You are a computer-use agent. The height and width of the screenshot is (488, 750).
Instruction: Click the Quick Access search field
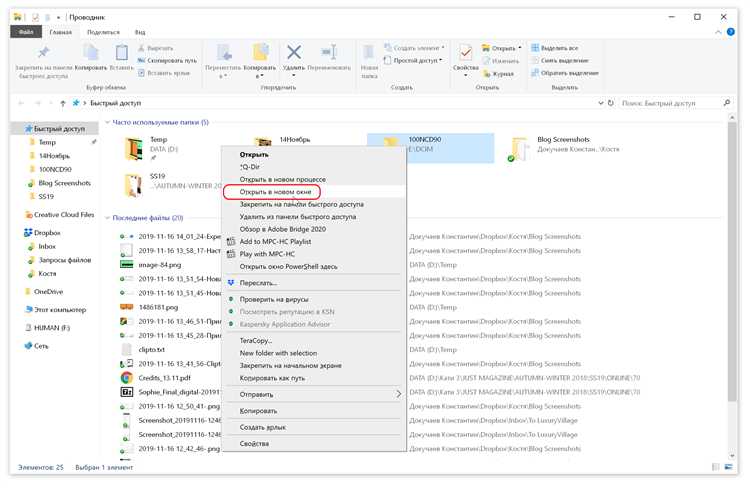pos(675,103)
